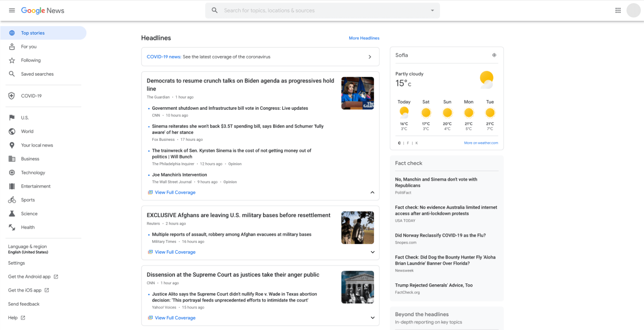
Task: Click the More Headlines link
Action: click(x=364, y=38)
